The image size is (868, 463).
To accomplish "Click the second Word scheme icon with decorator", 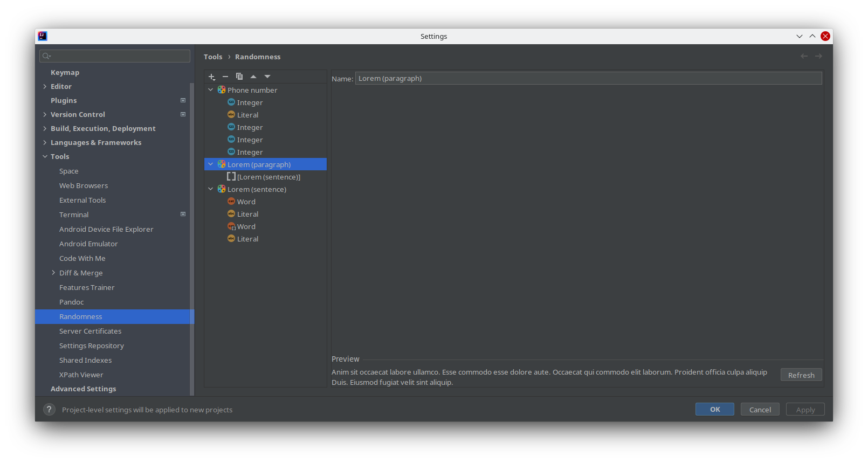I will coord(231,226).
